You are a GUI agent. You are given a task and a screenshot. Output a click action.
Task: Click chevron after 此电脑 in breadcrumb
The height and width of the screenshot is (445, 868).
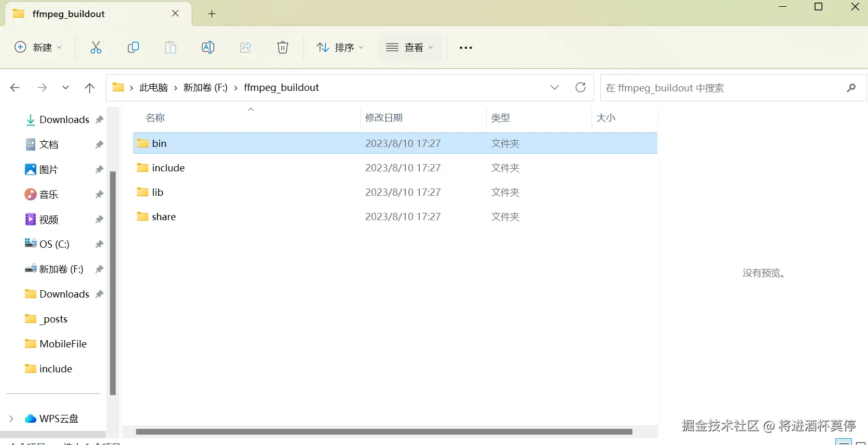(176, 88)
